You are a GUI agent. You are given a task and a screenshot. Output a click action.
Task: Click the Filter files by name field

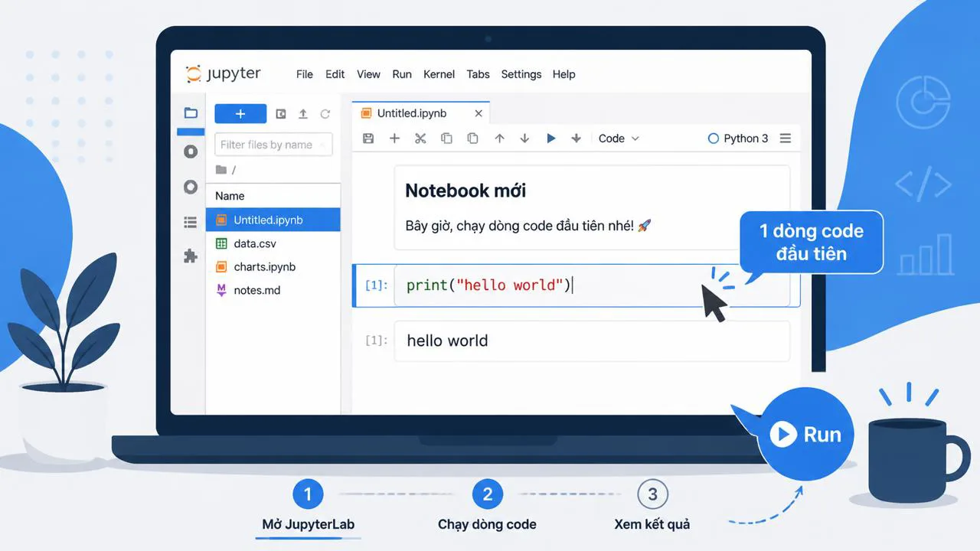(x=273, y=145)
